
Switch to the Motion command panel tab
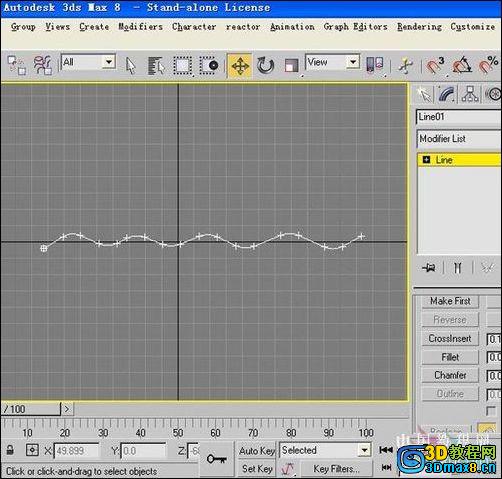(493, 94)
